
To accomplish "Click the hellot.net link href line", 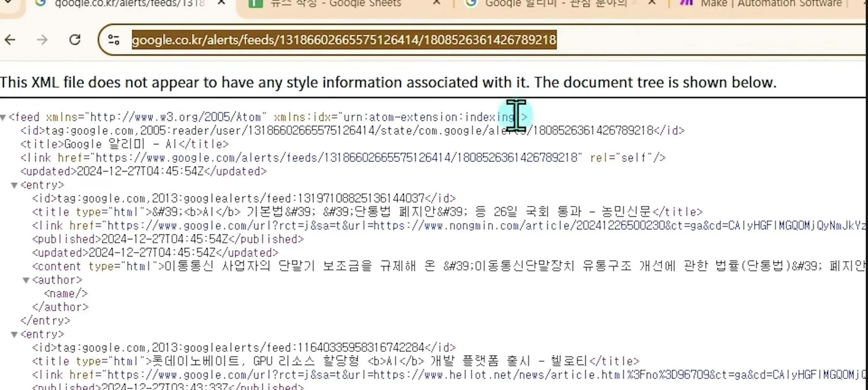I will click(449, 375).
